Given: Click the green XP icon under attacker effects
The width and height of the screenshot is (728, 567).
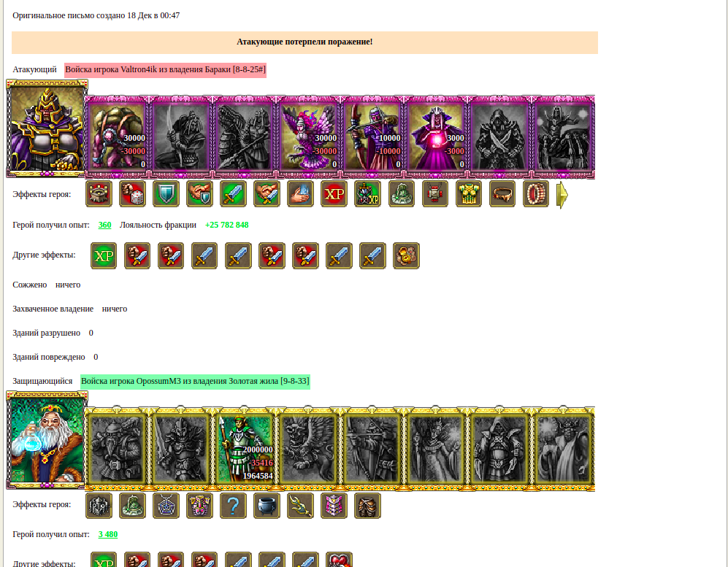Looking at the screenshot, I should click(104, 255).
